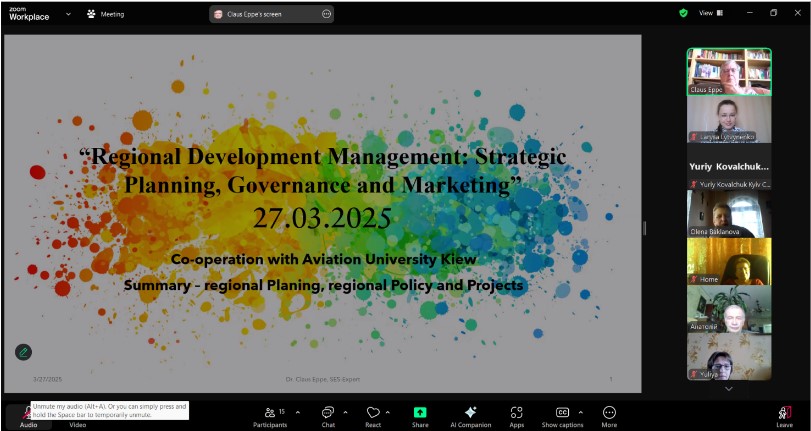Screen dimensions: 811x431
Task: Click the green encryption shield icon
Action: [683, 13]
